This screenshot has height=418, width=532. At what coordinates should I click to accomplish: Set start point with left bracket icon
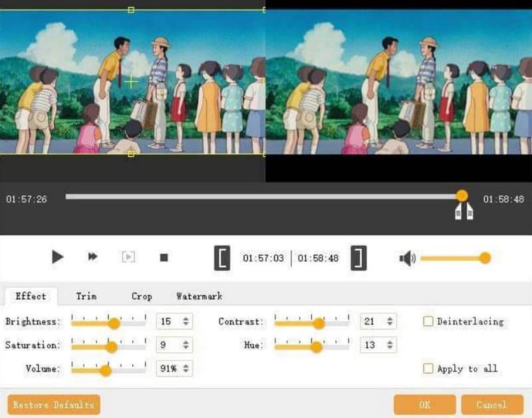tap(222, 258)
